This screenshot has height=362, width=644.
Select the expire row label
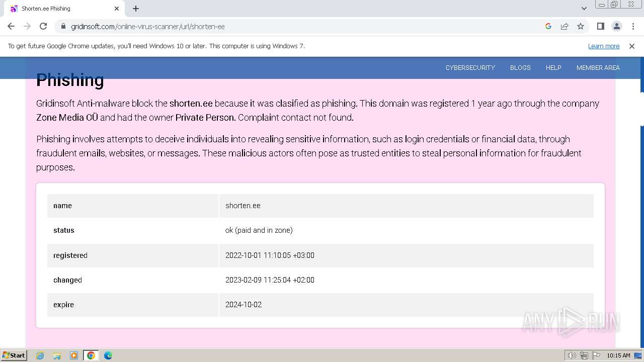(63, 305)
